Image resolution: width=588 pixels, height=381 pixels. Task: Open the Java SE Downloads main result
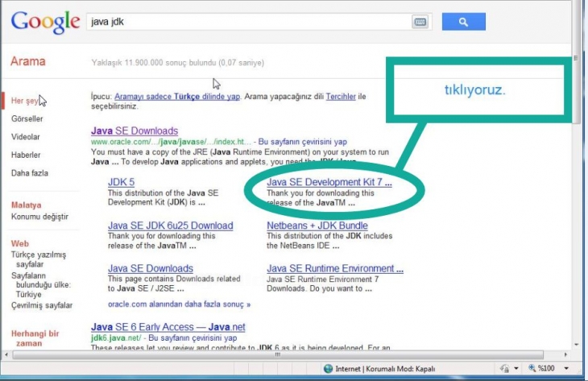click(135, 130)
